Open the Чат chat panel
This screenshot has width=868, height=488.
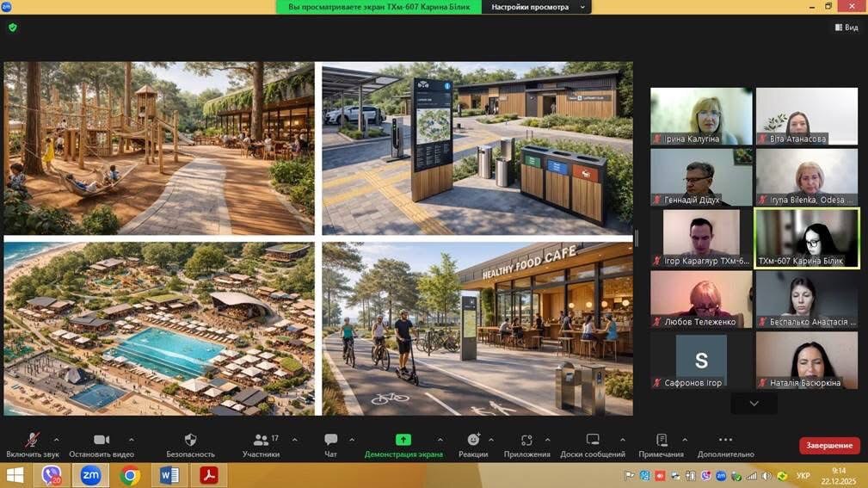[330, 441]
